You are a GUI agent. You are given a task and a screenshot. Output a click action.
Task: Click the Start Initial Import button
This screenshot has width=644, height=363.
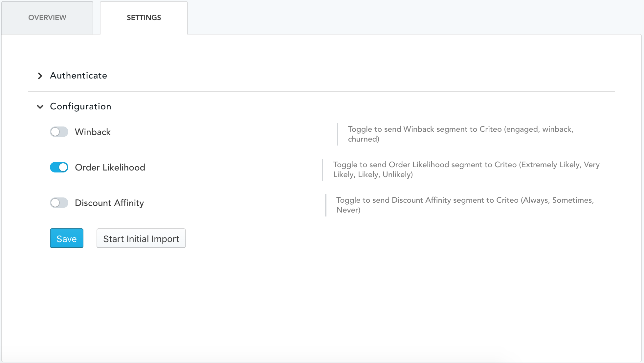tap(141, 238)
